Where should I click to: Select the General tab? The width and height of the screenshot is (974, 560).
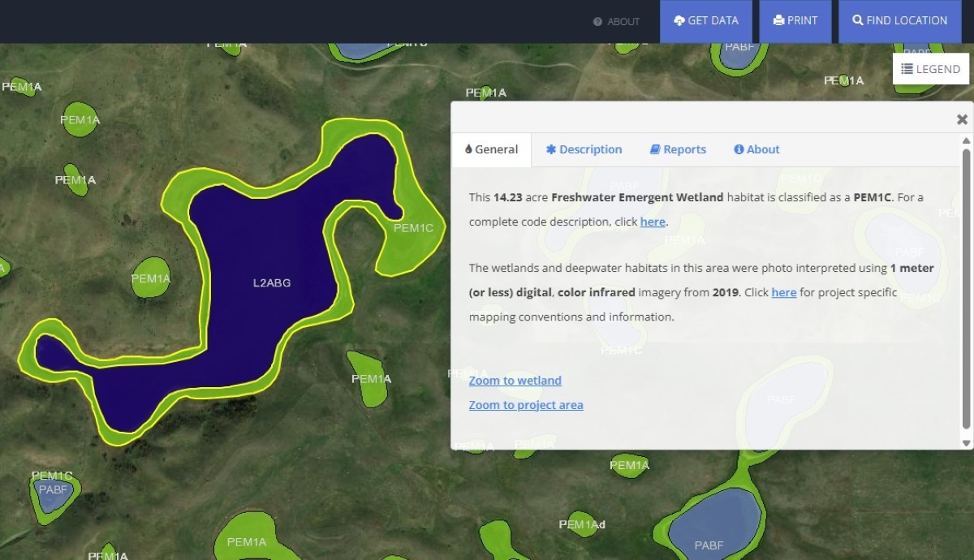coord(491,149)
